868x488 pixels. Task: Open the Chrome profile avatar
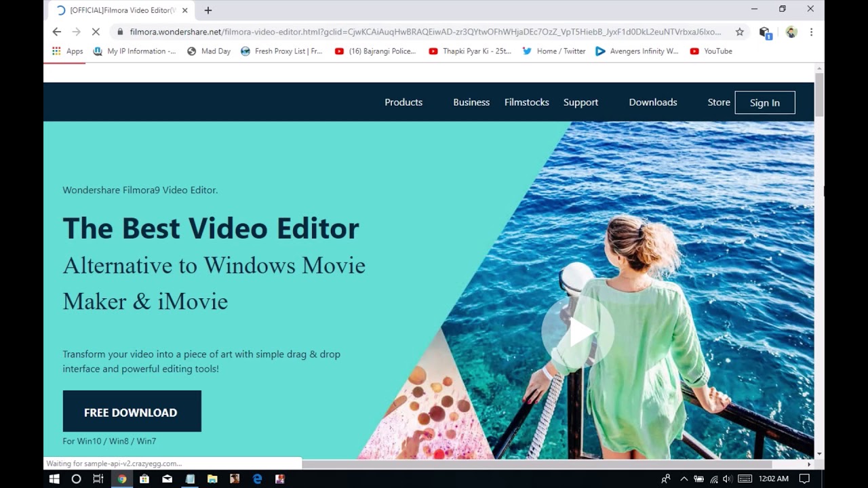click(x=791, y=32)
